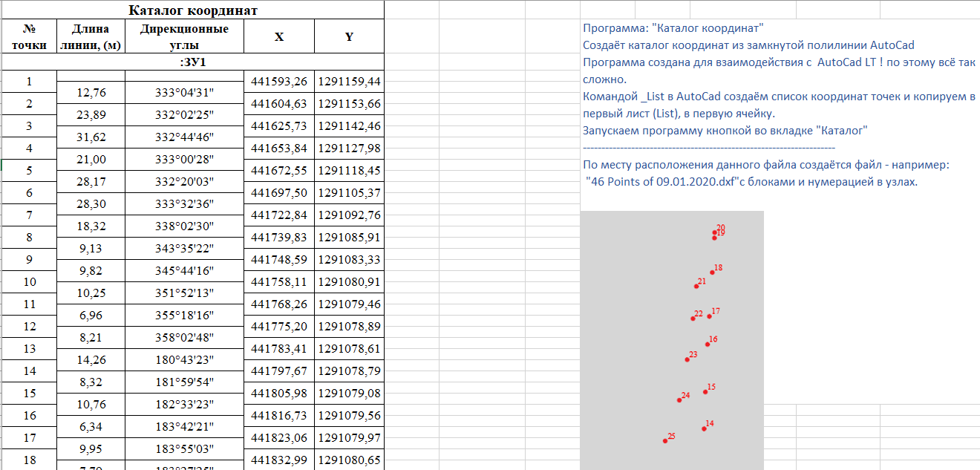Click red point 25 in the diagram

[665, 441]
